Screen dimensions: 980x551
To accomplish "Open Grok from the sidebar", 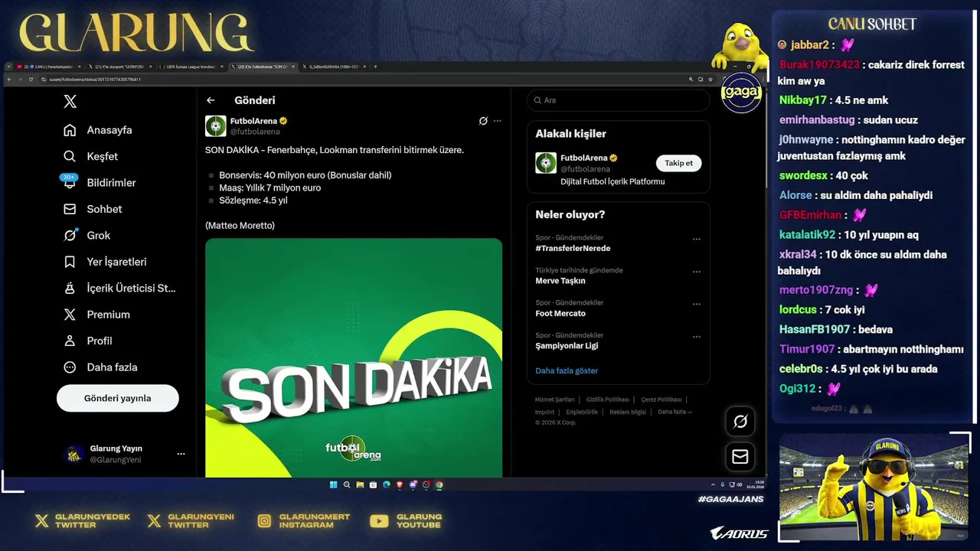I will point(87,235).
